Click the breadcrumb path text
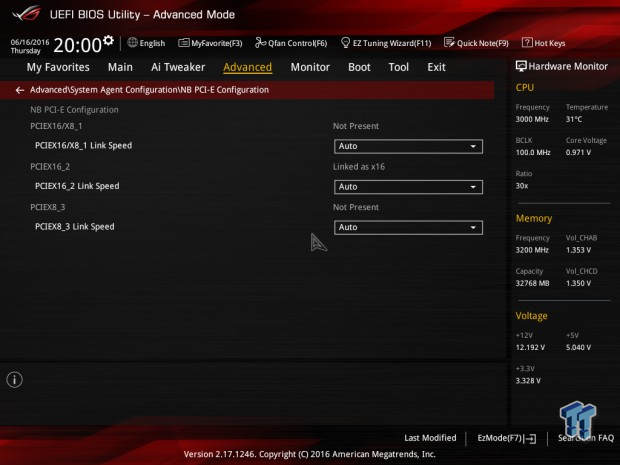The width and height of the screenshot is (620, 465). pyautogui.click(x=149, y=90)
